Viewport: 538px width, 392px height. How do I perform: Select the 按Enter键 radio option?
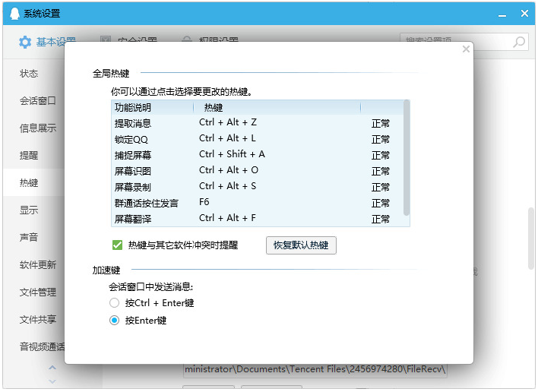(x=114, y=321)
